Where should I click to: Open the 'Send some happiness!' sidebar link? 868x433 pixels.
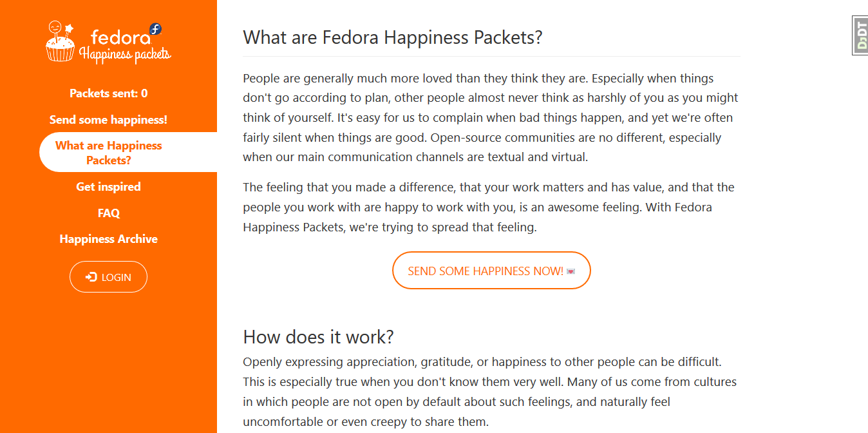[108, 120]
